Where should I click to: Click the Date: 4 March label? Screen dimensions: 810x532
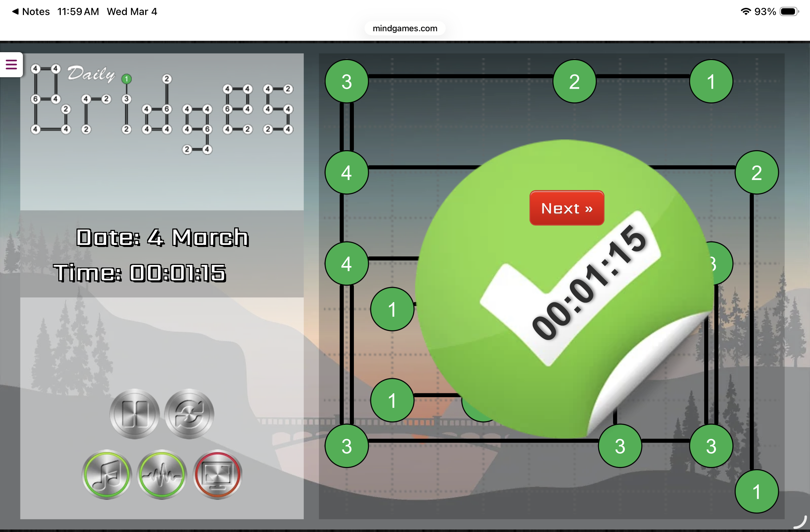pyautogui.click(x=162, y=237)
